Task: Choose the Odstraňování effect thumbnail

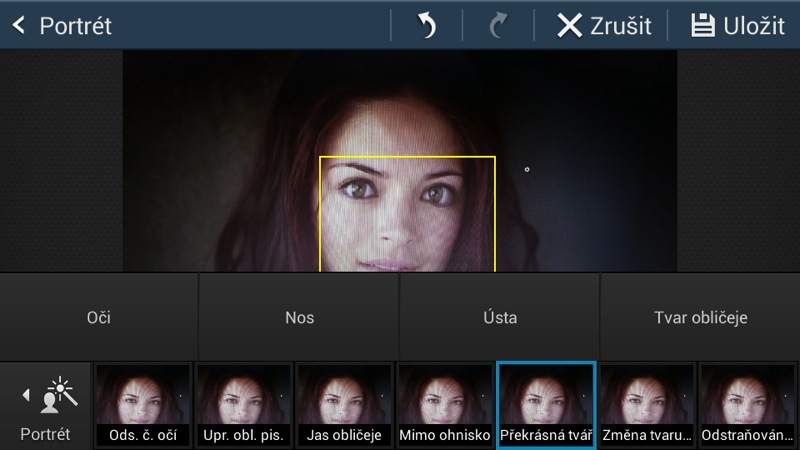Action: click(x=747, y=406)
